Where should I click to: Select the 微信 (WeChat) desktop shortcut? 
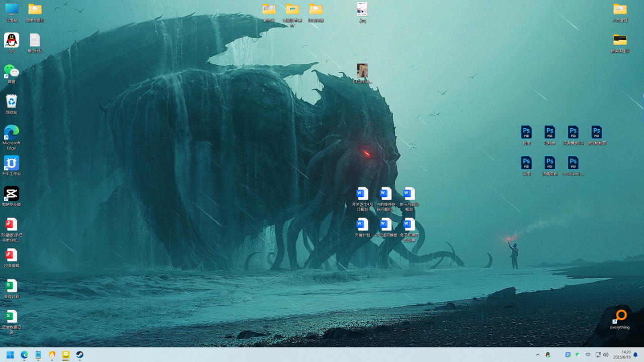(12, 73)
